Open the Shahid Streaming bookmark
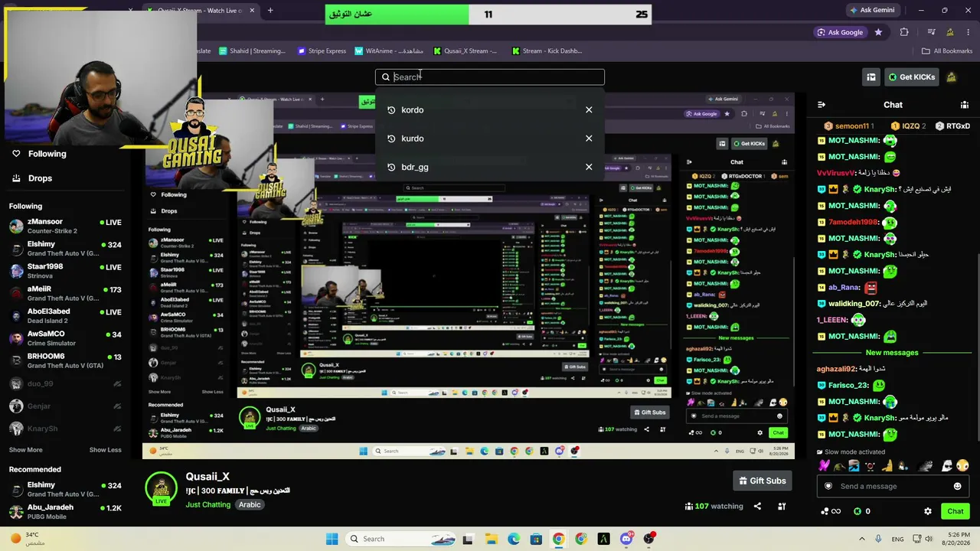 click(x=252, y=51)
